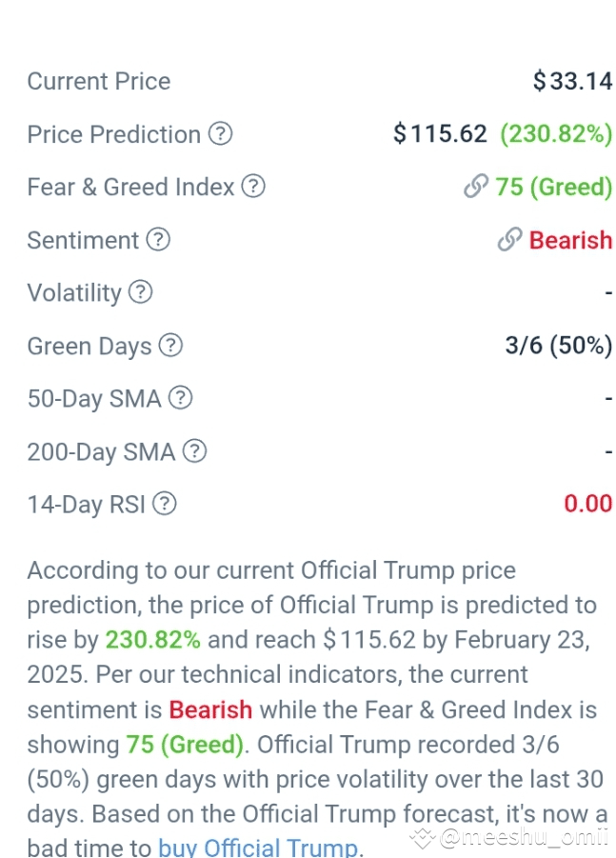Open Fear & Greed Index help tooltip

[253, 186]
